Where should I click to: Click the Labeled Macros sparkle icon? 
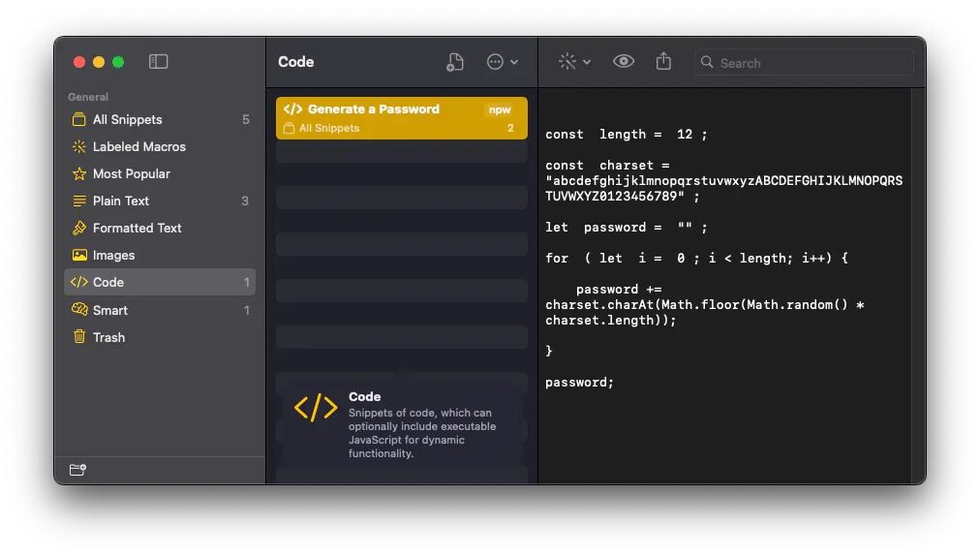click(78, 146)
